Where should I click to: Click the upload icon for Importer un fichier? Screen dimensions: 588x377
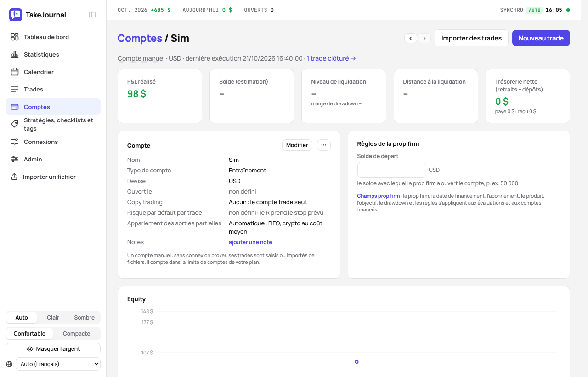[14, 177]
